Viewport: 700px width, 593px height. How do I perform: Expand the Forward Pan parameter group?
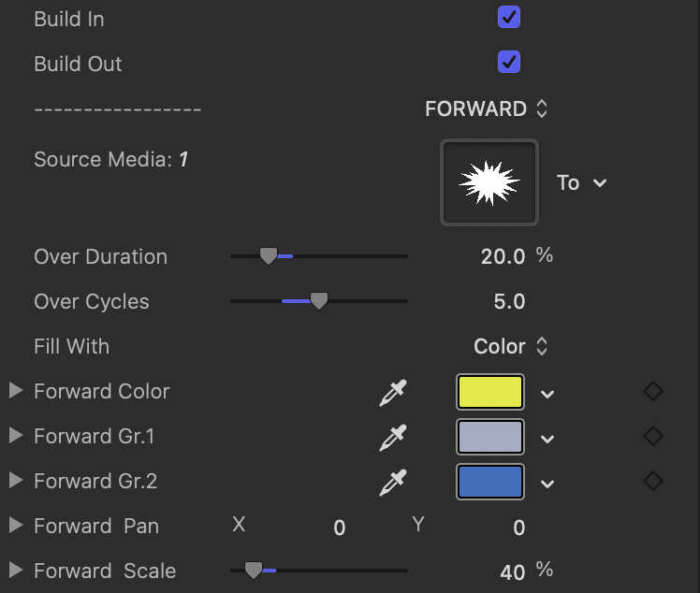pos(15,526)
